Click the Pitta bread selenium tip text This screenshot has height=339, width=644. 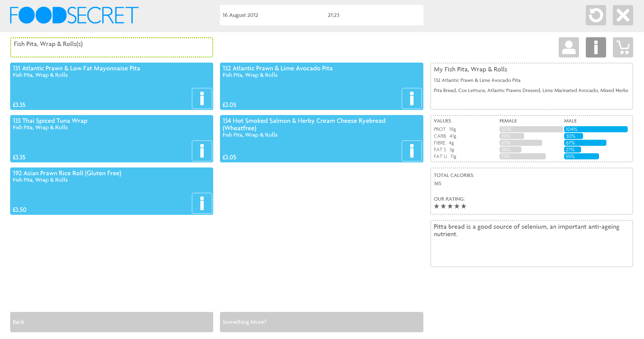(527, 230)
